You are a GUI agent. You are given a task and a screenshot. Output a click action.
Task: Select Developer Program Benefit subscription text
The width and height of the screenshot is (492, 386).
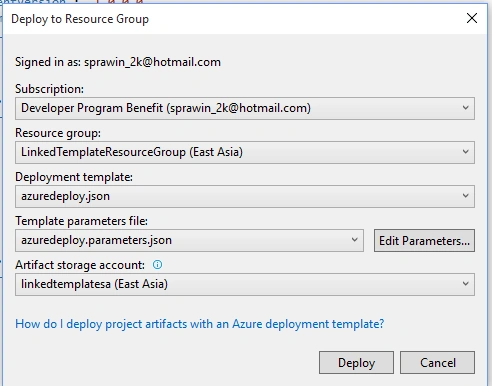click(166, 108)
